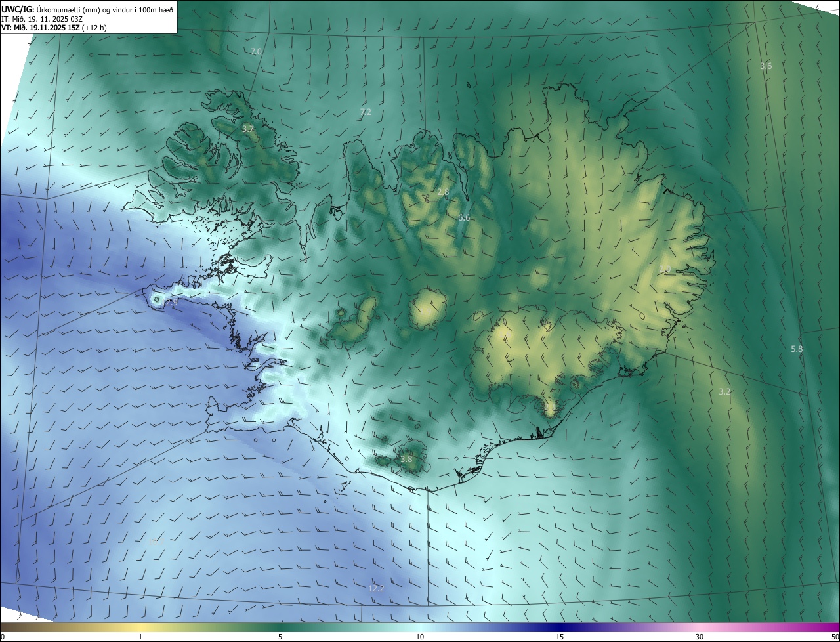Select the 7.2 value label
Viewport: 840px width, 642px height.
pos(366,112)
